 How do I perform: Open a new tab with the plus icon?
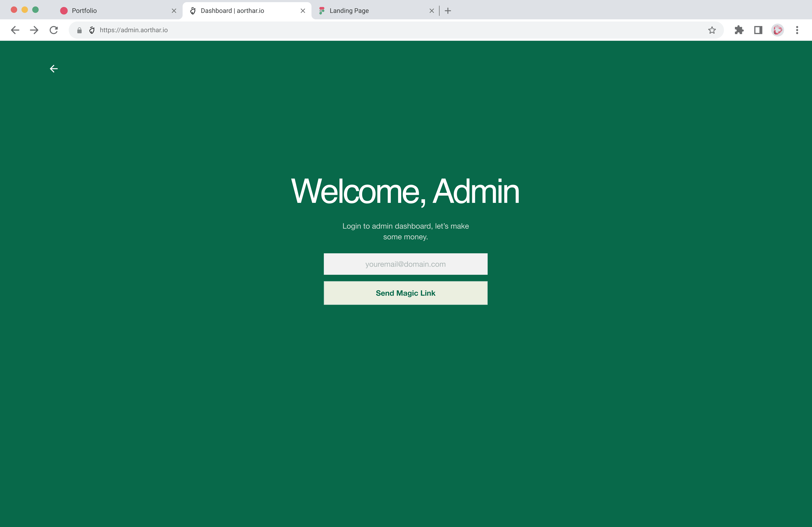pyautogui.click(x=448, y=11)
